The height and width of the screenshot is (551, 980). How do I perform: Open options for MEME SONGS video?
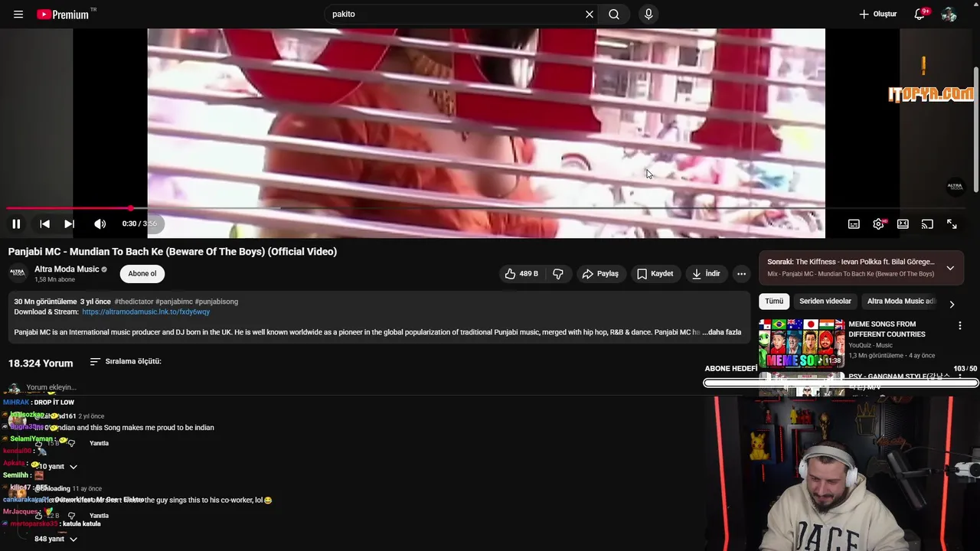pos(959,325)
